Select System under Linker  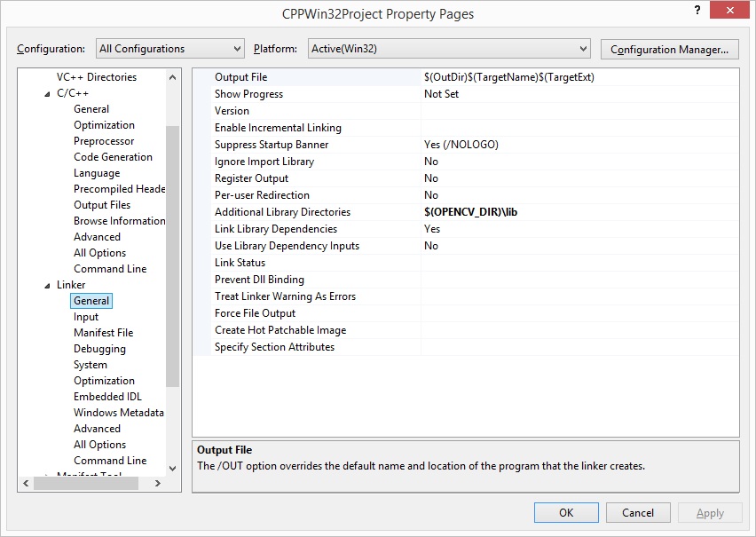91,364
